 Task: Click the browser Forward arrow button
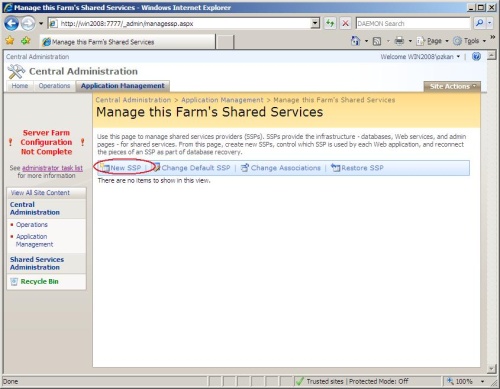coord(28,23)
